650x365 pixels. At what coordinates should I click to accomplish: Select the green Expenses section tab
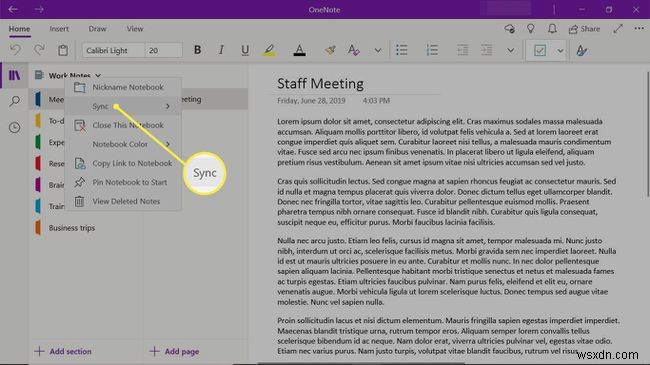(x=38, y=142)
